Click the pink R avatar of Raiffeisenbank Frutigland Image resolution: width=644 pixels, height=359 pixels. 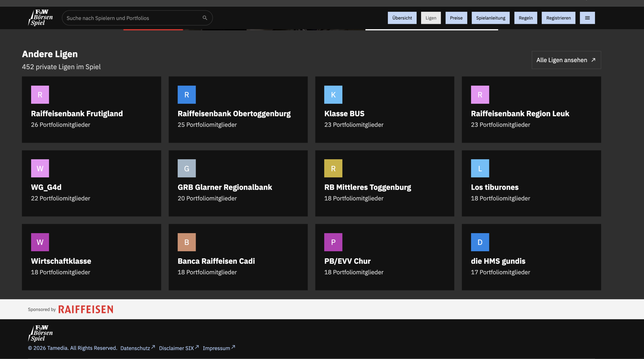coord(40,95)
